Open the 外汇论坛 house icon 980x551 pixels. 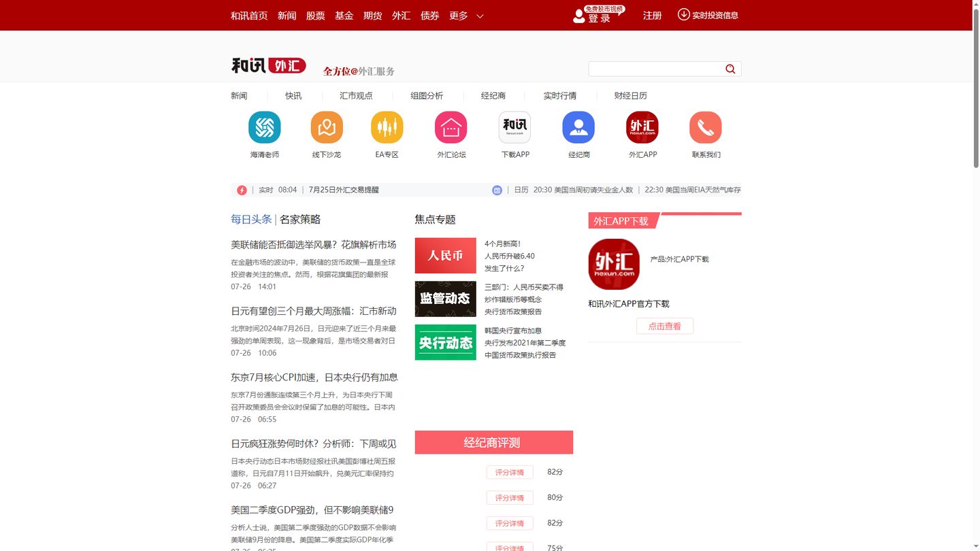(x=451, y=127)
